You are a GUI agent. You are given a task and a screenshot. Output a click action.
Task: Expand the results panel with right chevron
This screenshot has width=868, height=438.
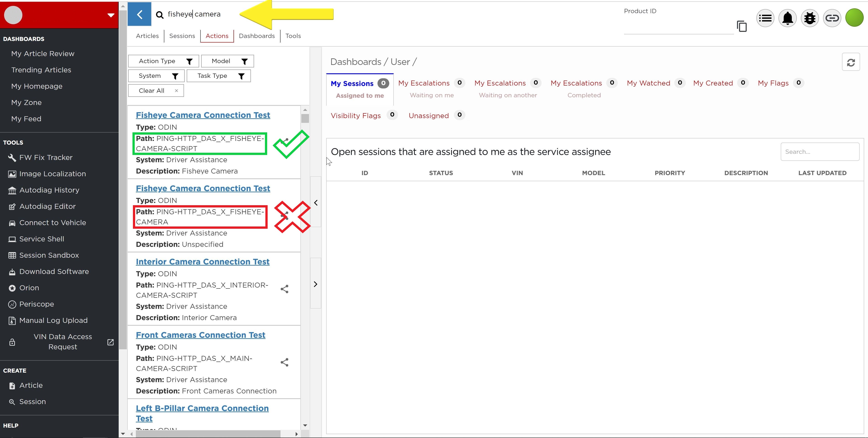(316, 284)
